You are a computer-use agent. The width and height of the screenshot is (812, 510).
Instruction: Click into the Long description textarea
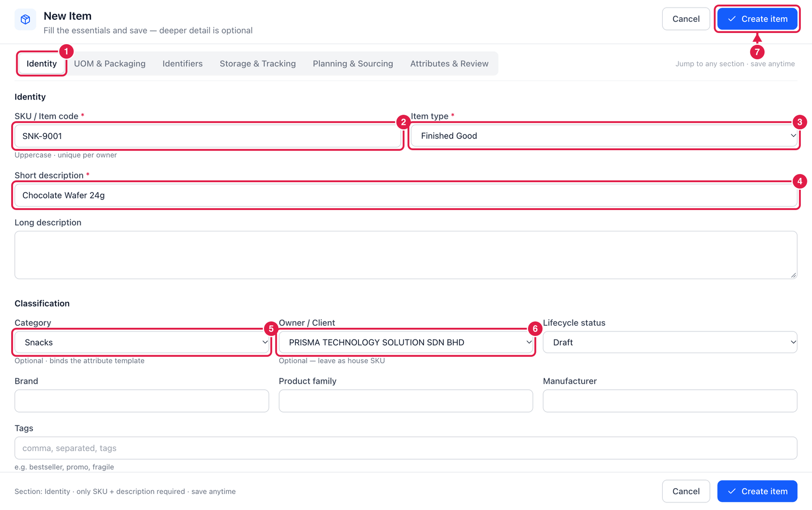tap(406, 255)
